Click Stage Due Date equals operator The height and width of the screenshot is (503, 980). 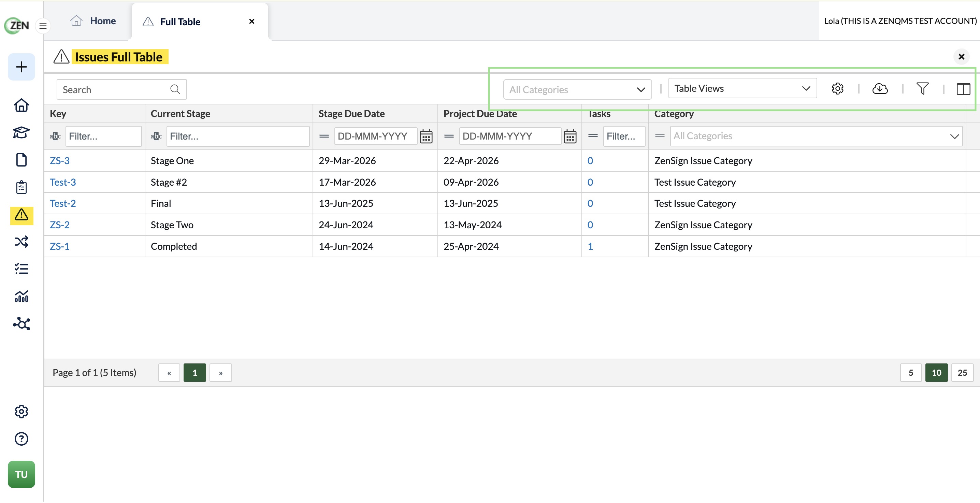point(324,136)
